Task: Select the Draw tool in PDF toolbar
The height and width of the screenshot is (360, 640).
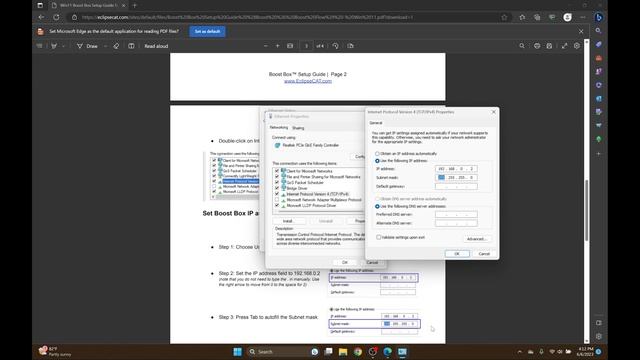Action: point(87,46)
